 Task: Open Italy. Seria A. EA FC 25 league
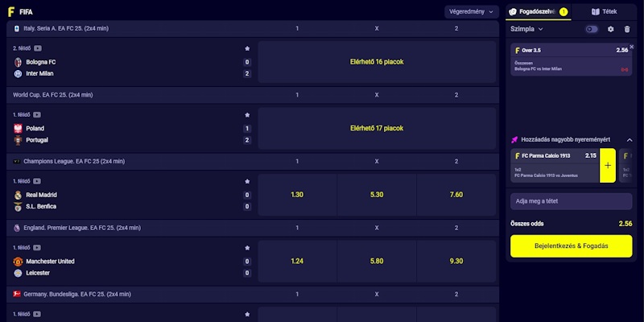(66, 29)
